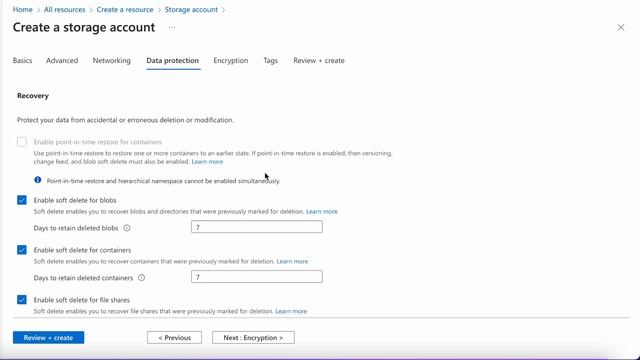Click the blue Review + create button
640x360 pixels.
49,338
